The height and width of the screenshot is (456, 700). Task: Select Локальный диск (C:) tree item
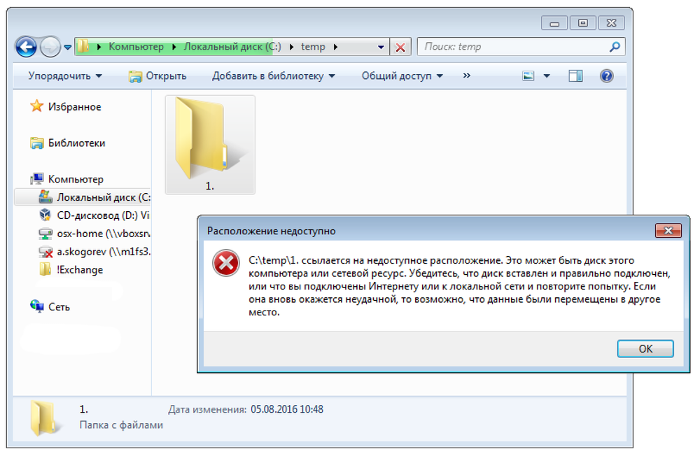pos(83,197)
